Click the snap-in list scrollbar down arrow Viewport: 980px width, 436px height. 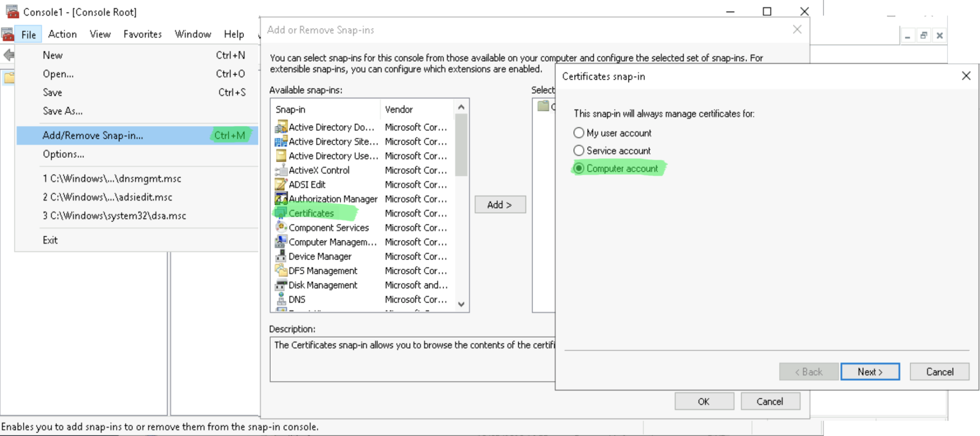click(461, 304)
